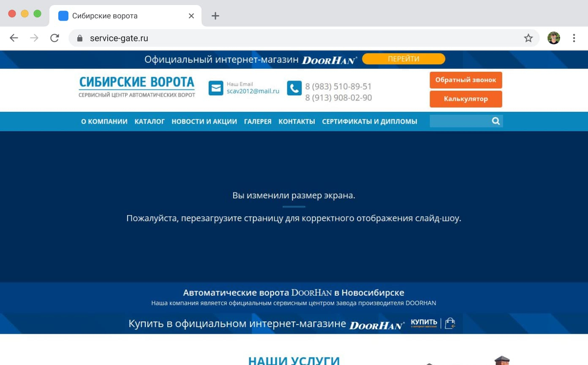Click the scav2012@mail.ru email link
This screenshot has width=588, height=365.
[x=253, y=91]
